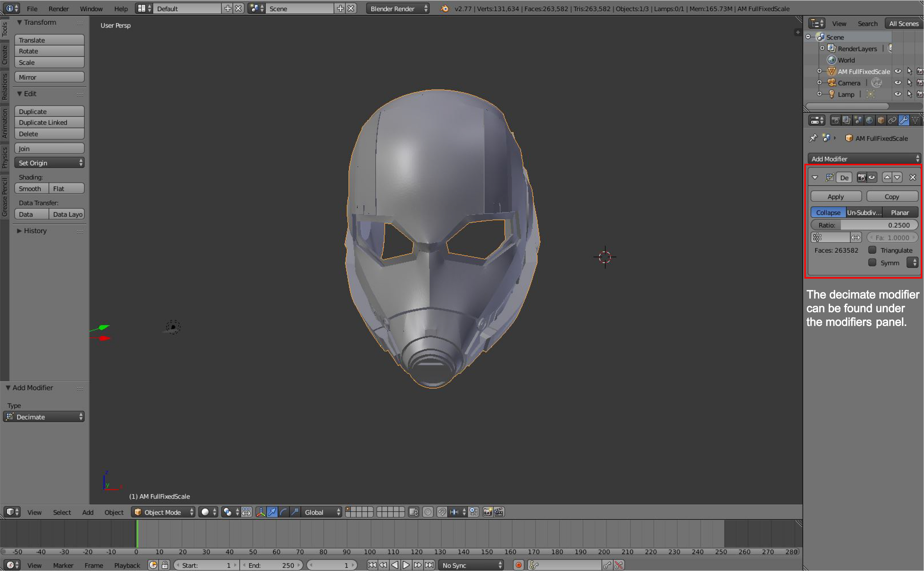Open the Scene properties tab icon
924x571 pixels.
tap(858, 121)
